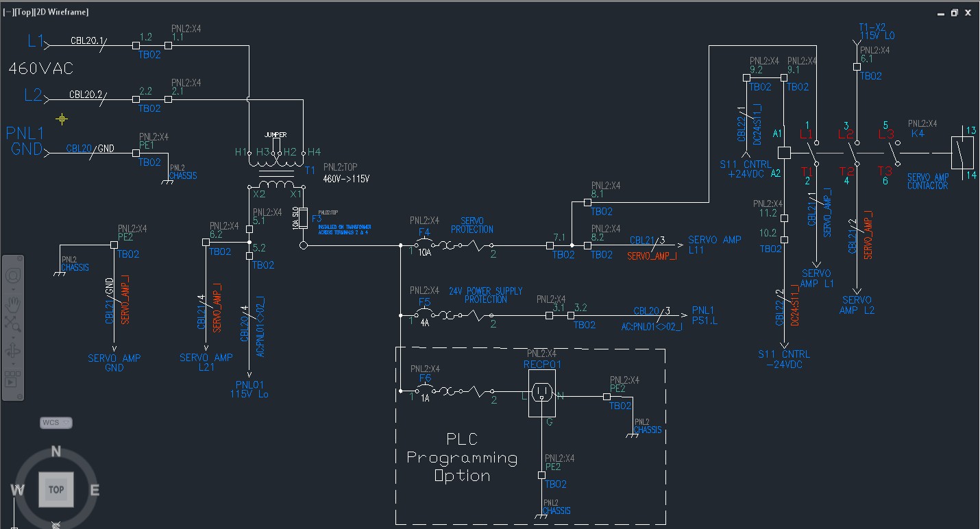980x529 pixels.
Task: Activate the Pan tool on the navigation bar
Action: click(x=14, y=304)
